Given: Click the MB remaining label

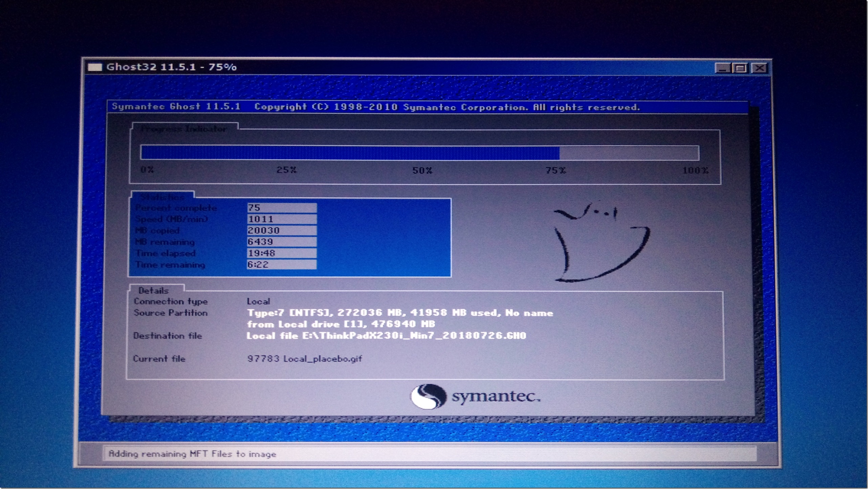Looking at the screenshot, I should click(x=165, y=242).
